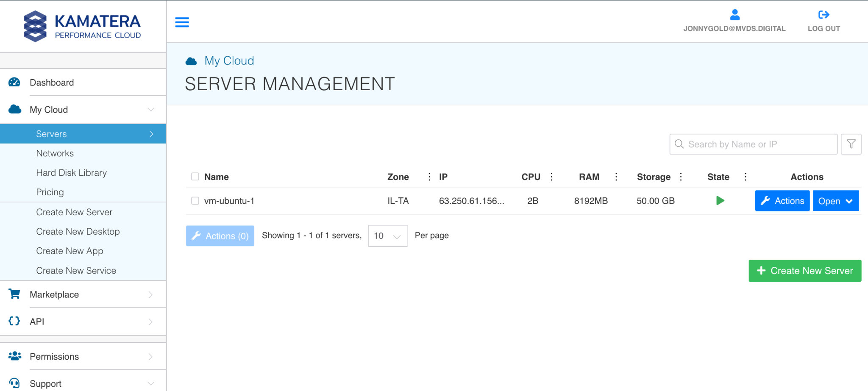Sort by the Name column header

click(x=216, y=177)
